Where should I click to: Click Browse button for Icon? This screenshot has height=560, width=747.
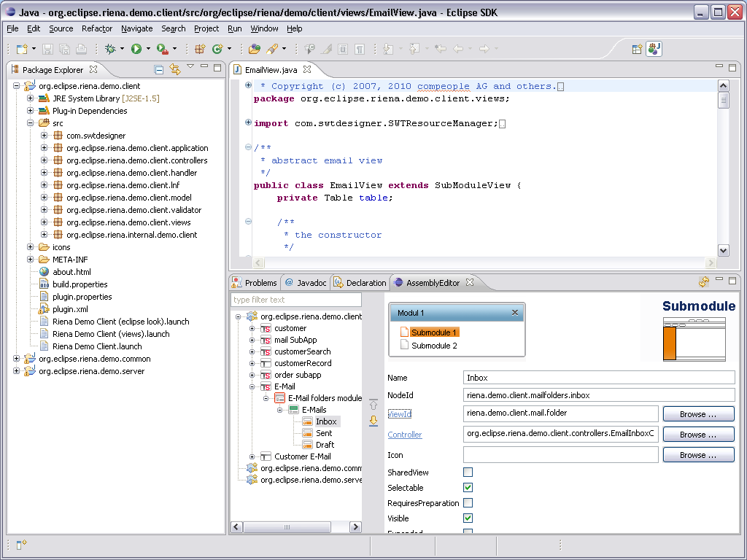pos(698,455)
